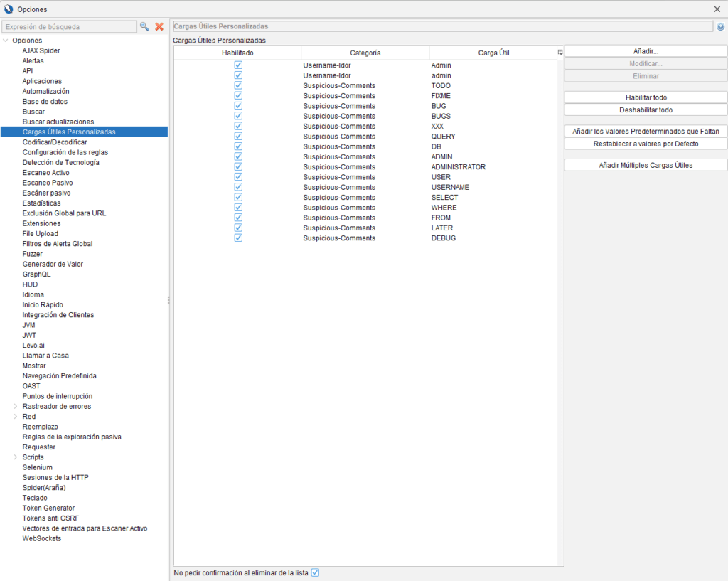
Task: Click Restablecer a valores por Defecto
Action: (646, 144)
